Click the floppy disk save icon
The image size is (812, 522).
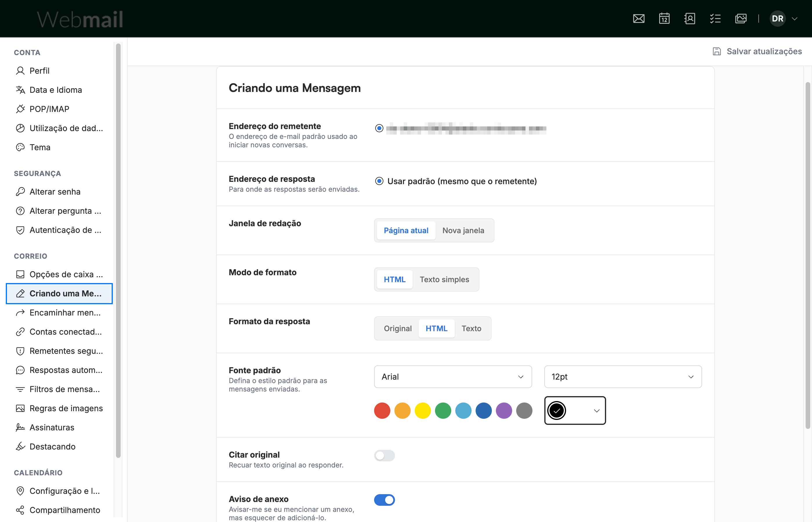coord(716,52)
